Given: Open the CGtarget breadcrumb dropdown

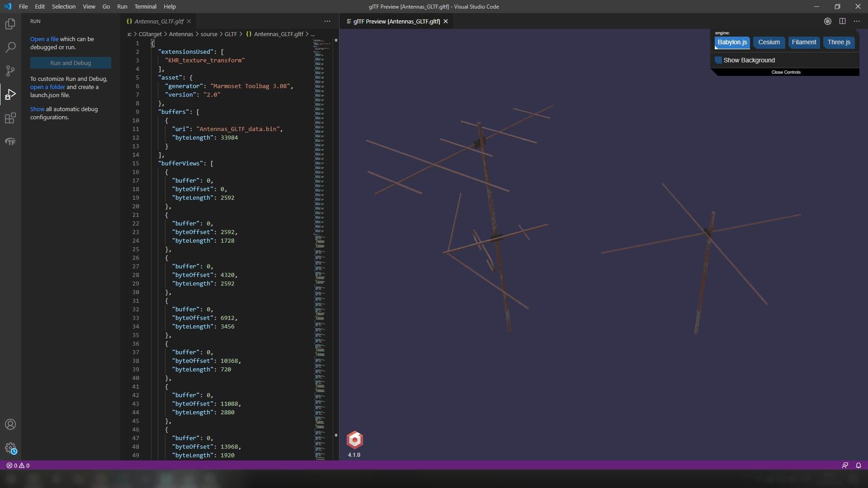Looking at the screenshot, I should coord(150,34).
